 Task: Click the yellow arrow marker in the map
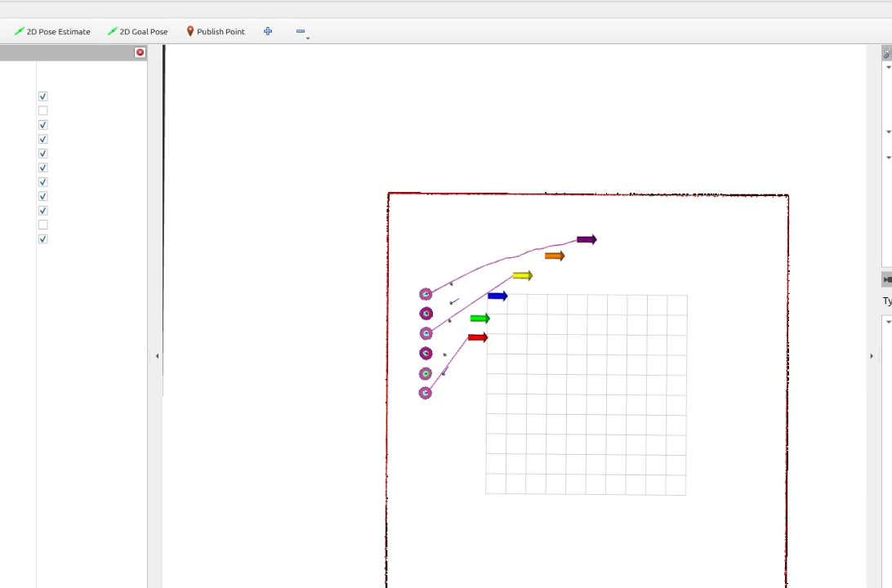pos(523,276)
